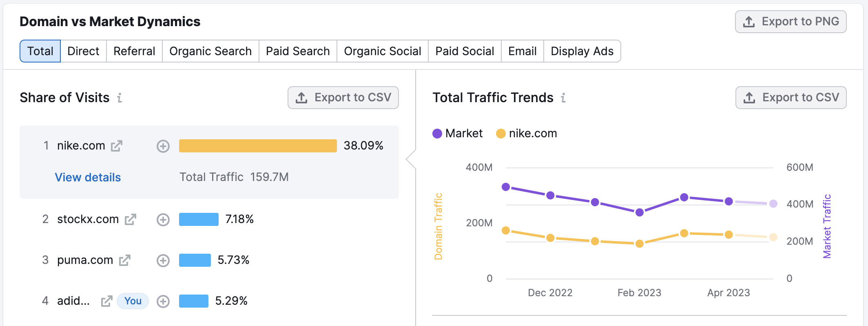Screen dimensions: 868x326
Task: Click stockx.com blue share bar
Action: 199,219
